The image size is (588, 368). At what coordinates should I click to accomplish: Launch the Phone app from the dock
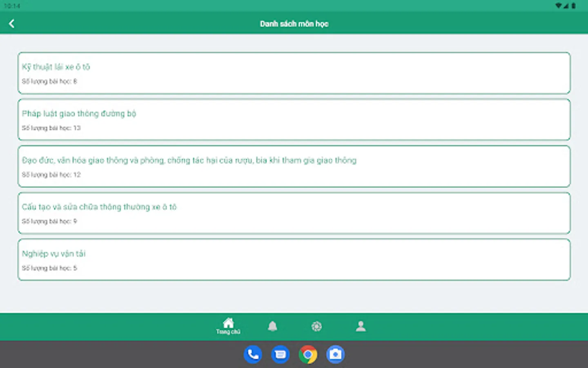coord(253,354)
